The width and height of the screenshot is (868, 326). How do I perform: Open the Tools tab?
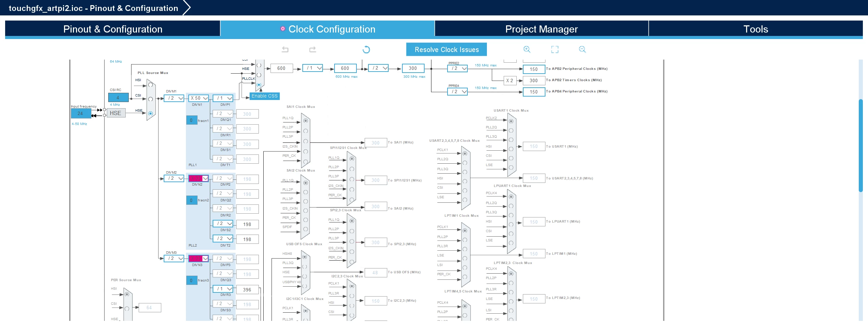coord(756,29)
